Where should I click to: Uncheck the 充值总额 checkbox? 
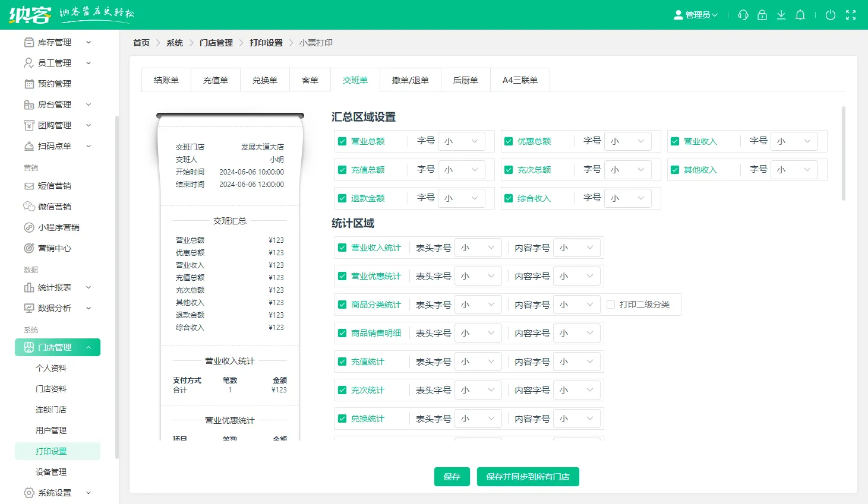pos(342,170)
